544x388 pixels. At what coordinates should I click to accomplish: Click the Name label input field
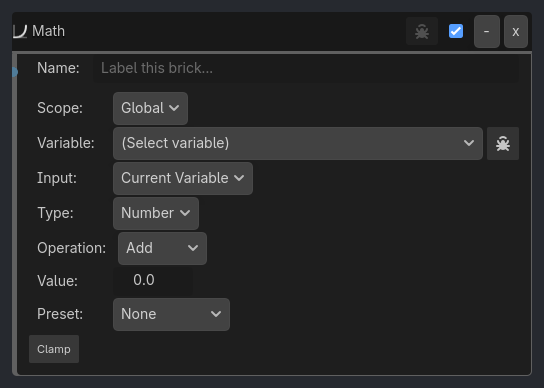[306, 68]
